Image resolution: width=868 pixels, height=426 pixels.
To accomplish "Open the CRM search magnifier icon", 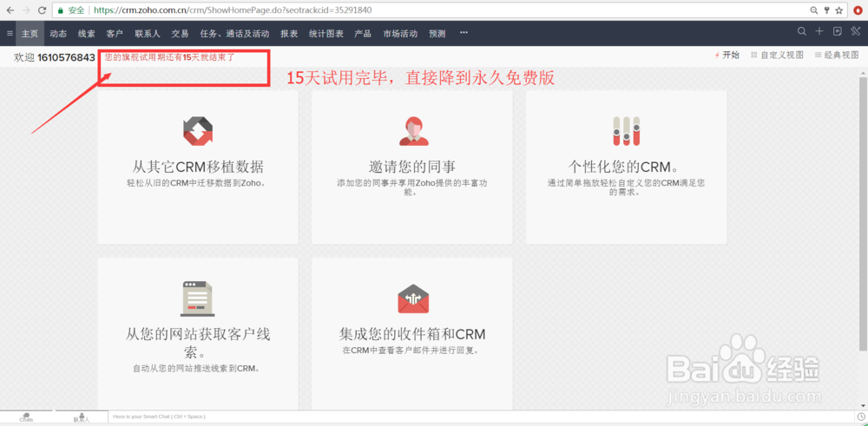I will coord(801,31).
